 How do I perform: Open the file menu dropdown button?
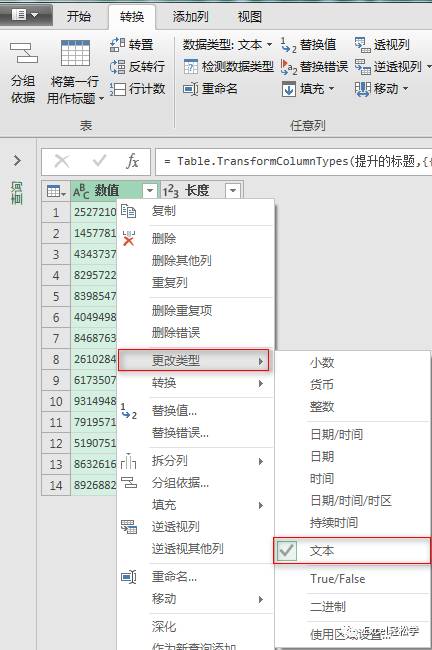pyautogui.click(x=25, y=15)
